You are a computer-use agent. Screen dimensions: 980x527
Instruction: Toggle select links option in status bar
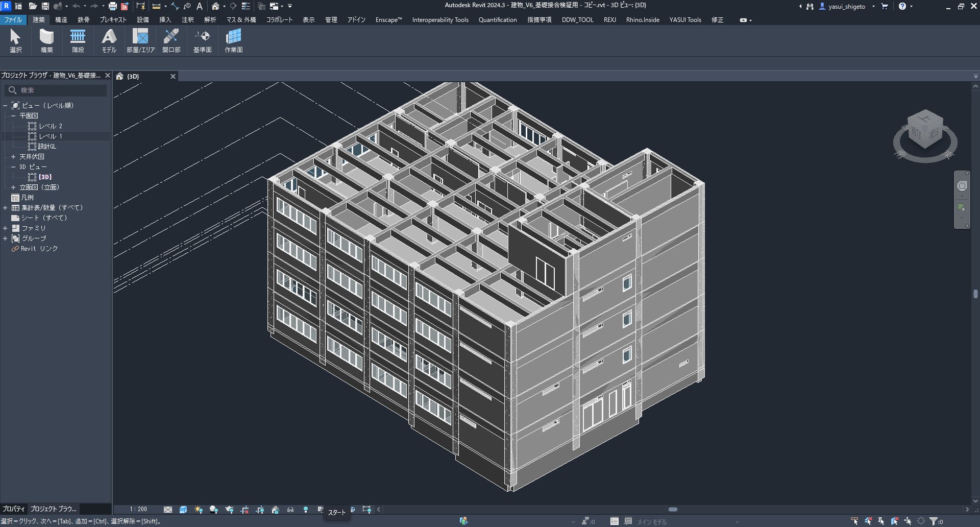[x=854, y=521]
